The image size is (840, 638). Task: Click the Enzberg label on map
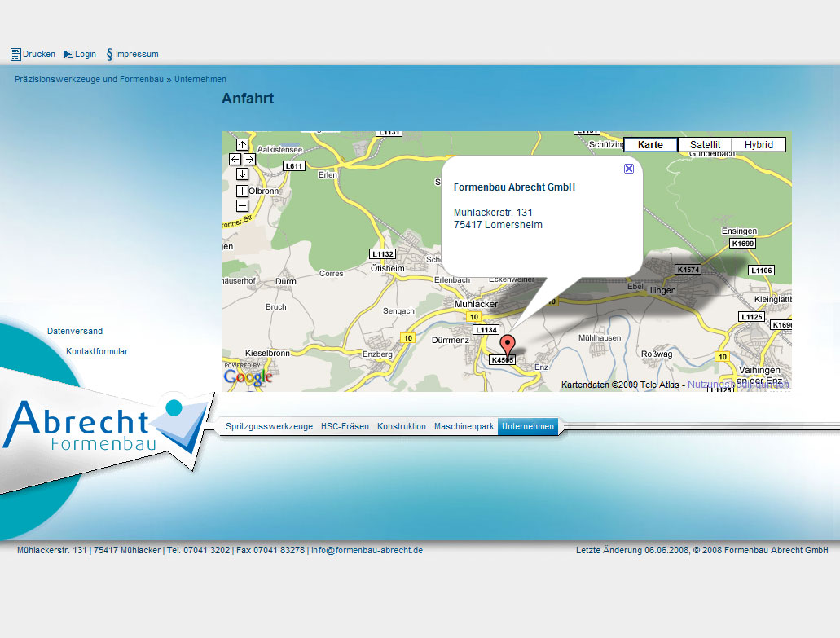point(378,354)
